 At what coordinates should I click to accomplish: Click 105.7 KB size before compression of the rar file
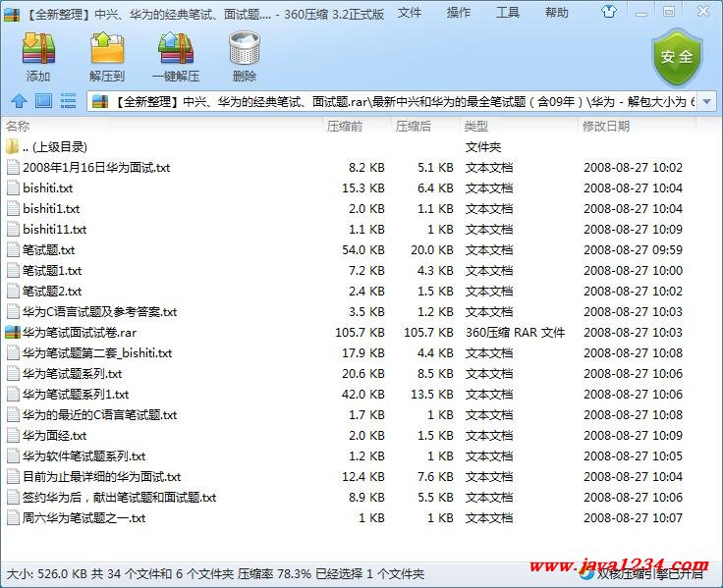coord(360,332)
